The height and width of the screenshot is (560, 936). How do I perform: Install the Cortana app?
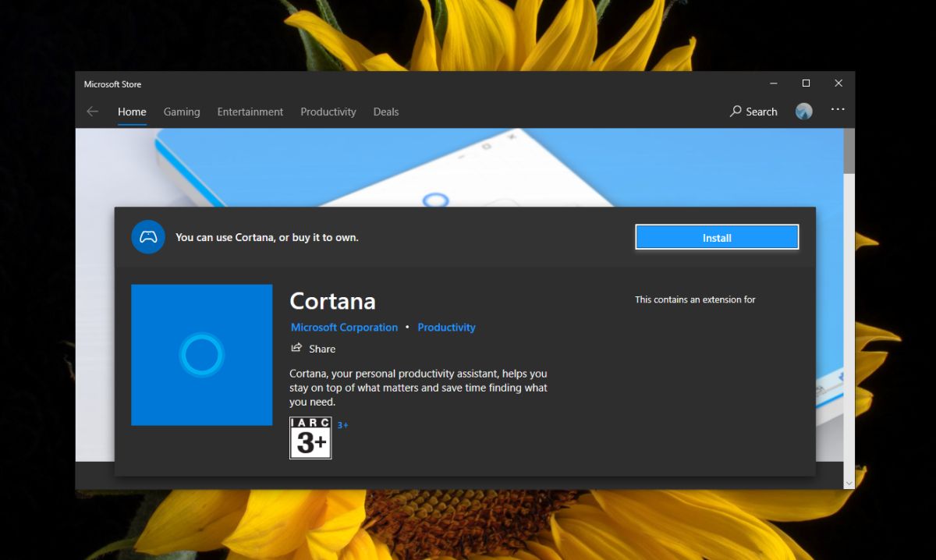[x=716, y=237]
